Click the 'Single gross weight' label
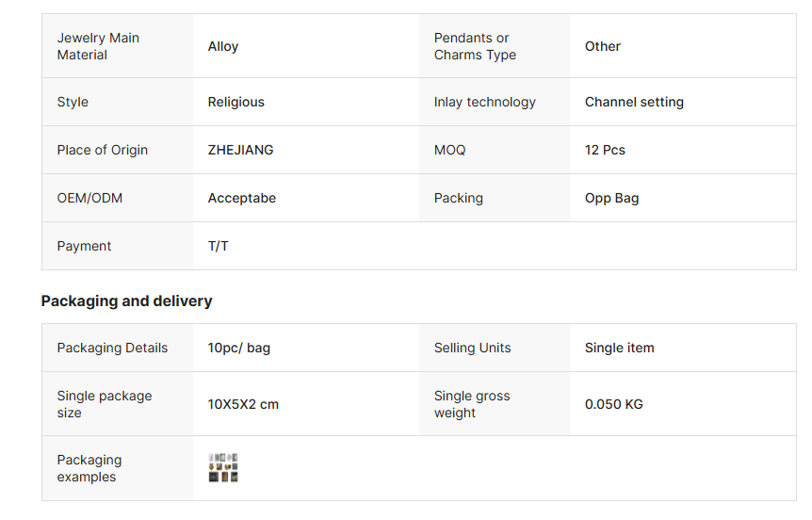This screenshot has height=520, width=812. pyautogui.click(x=472, y=404)
